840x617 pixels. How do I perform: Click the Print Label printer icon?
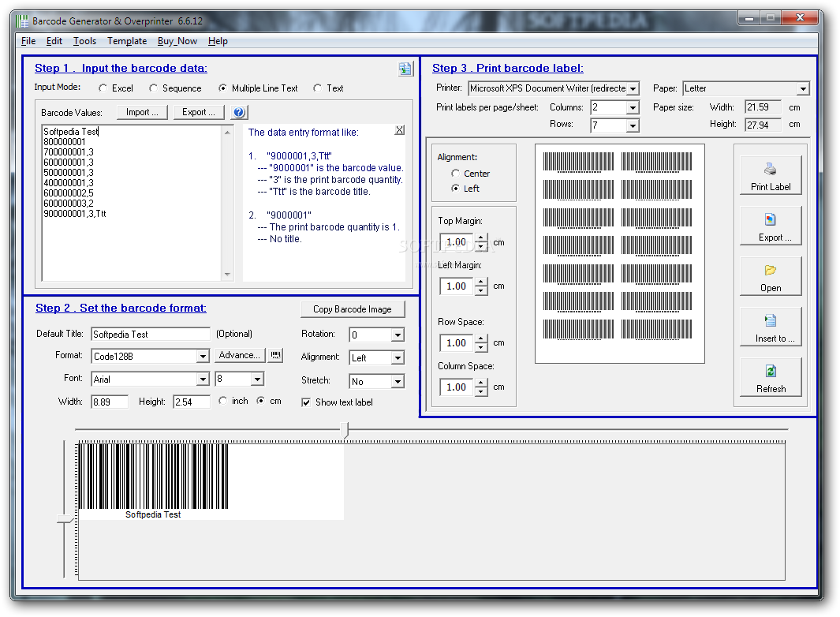tap(771, 170)
